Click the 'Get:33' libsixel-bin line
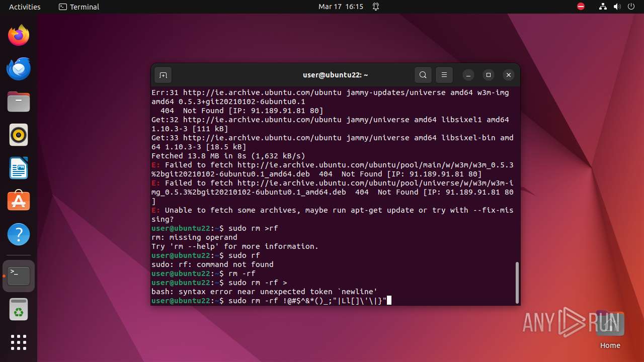Image resolution: width=644 pixels, height=362 pixels. point(333,142)
